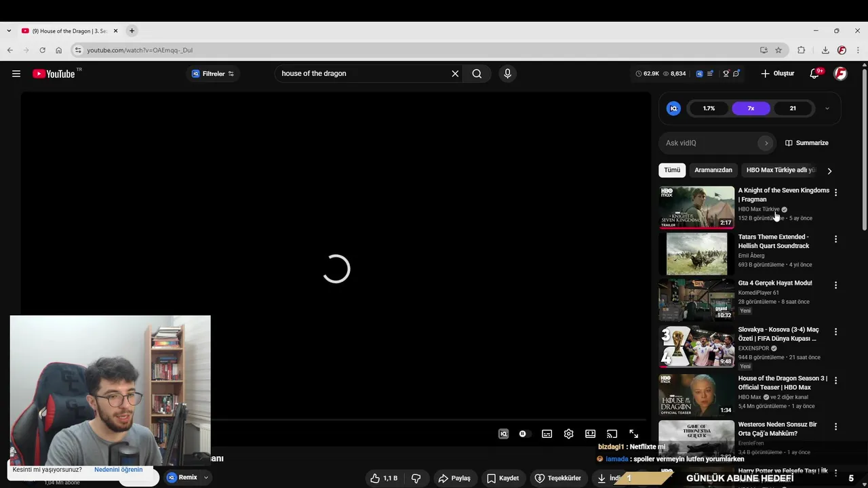
Task: Like the video (1,1 B)
Action: click(x=383, y=478)
